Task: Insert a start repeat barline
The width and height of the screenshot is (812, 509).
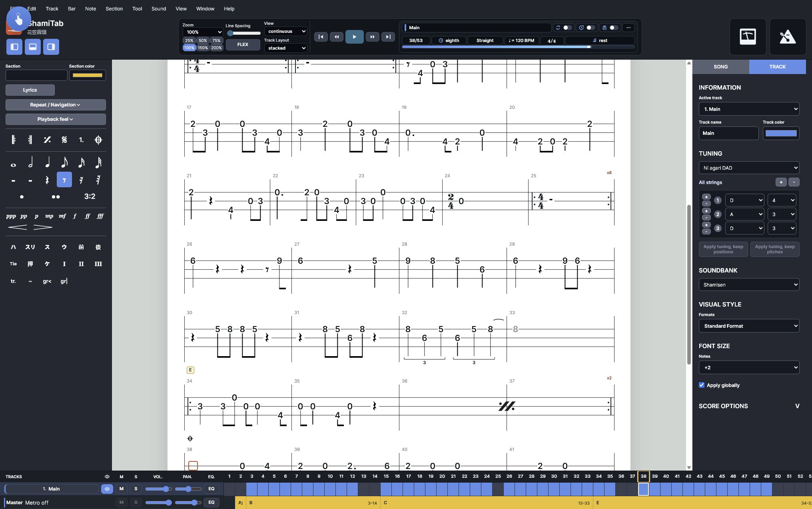Action: click(13, 140)
